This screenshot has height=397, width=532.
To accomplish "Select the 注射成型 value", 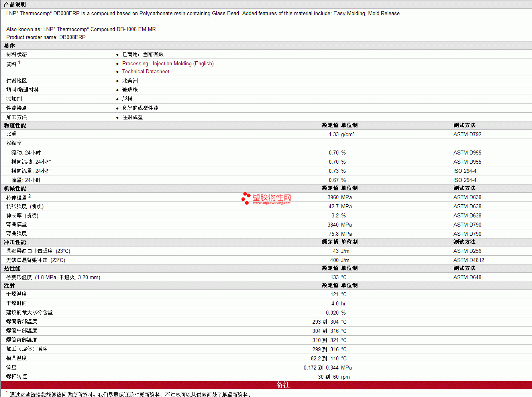I will [133, 117].
